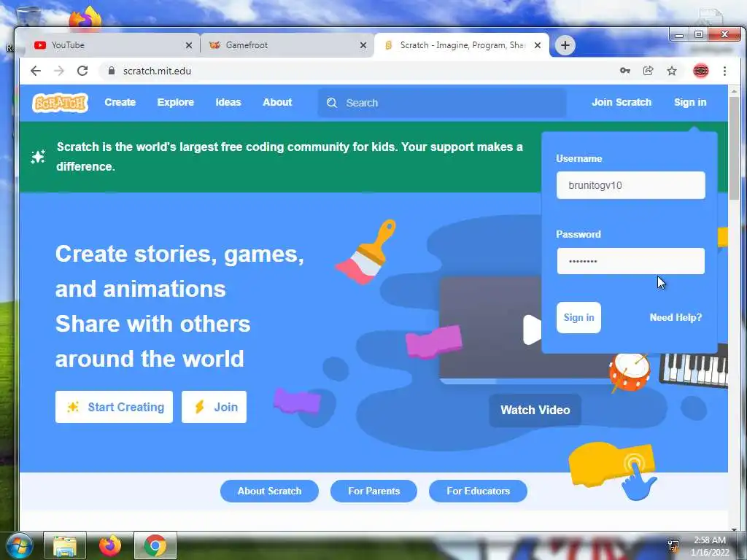
Task: Focus the Password input field
Action: 631,261
